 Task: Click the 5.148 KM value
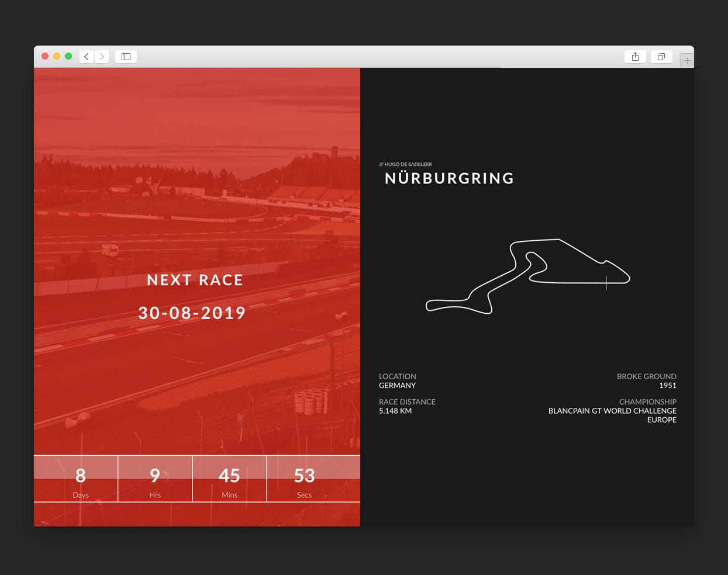tap(395, 411)
